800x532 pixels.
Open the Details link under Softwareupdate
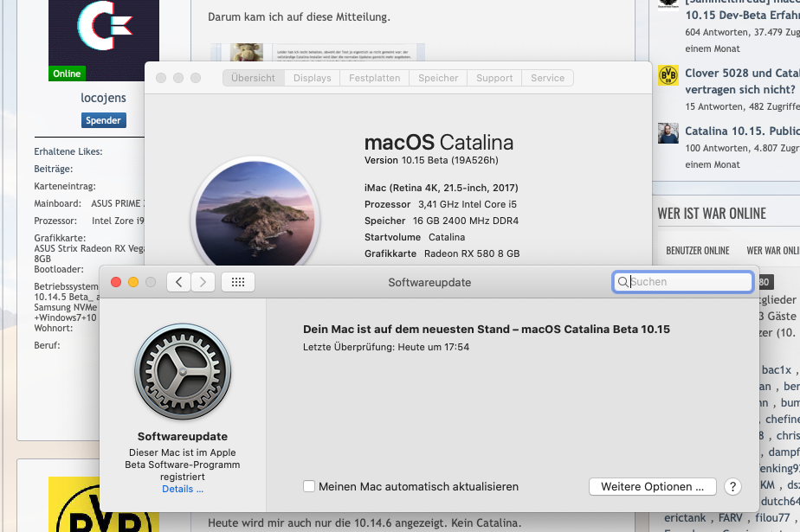[183, 489]
